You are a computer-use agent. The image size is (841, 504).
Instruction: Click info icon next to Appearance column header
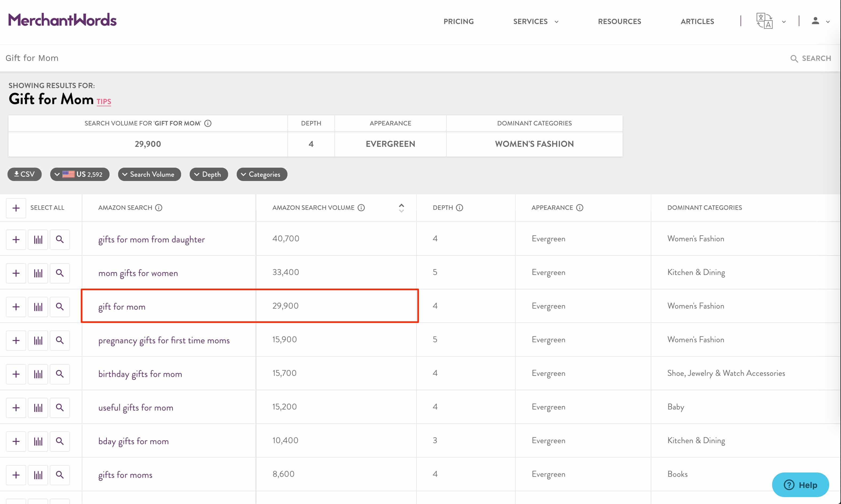[x=580, y=207]
